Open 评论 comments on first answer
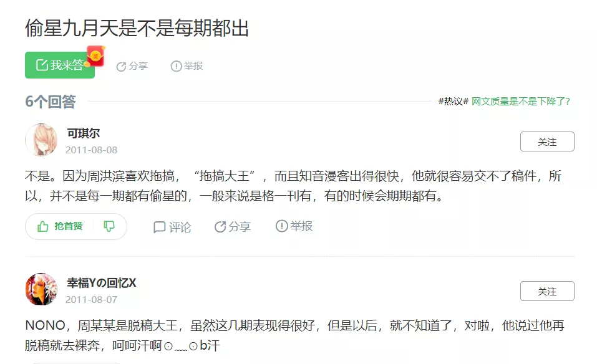Image resolution: width=597 pixels, height=364 pixels. 172,227
